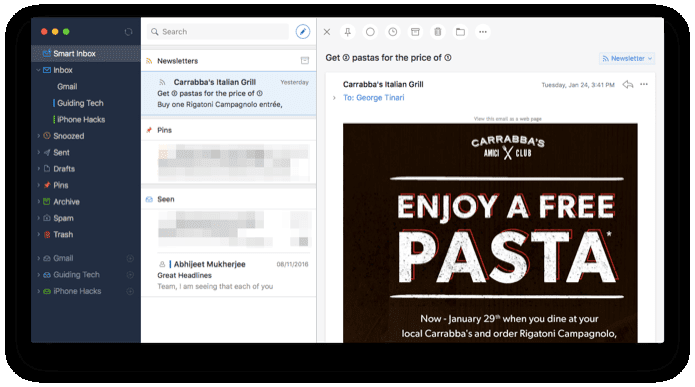Expand the Archive folder chevron
Screen dimensions: 695x387
pos(39,201)
